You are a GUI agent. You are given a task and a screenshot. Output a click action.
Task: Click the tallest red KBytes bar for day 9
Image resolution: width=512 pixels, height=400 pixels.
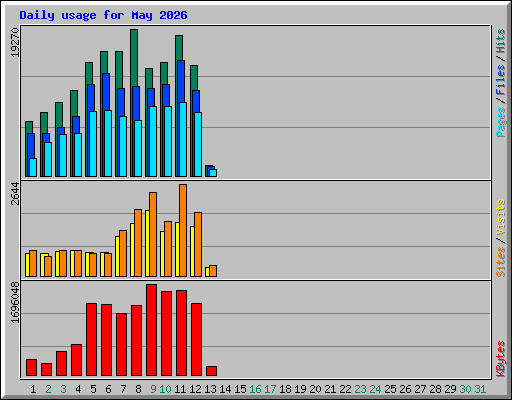tap(151, 330)
